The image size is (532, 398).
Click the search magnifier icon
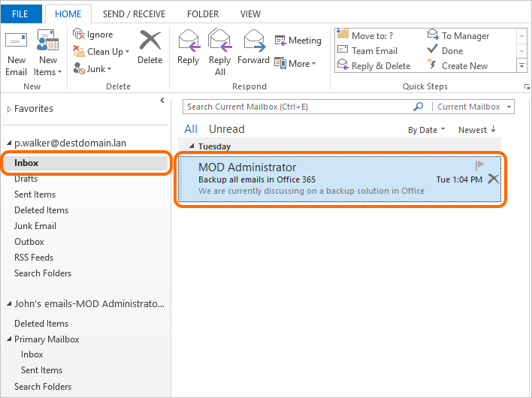click(x=419, y=107)
